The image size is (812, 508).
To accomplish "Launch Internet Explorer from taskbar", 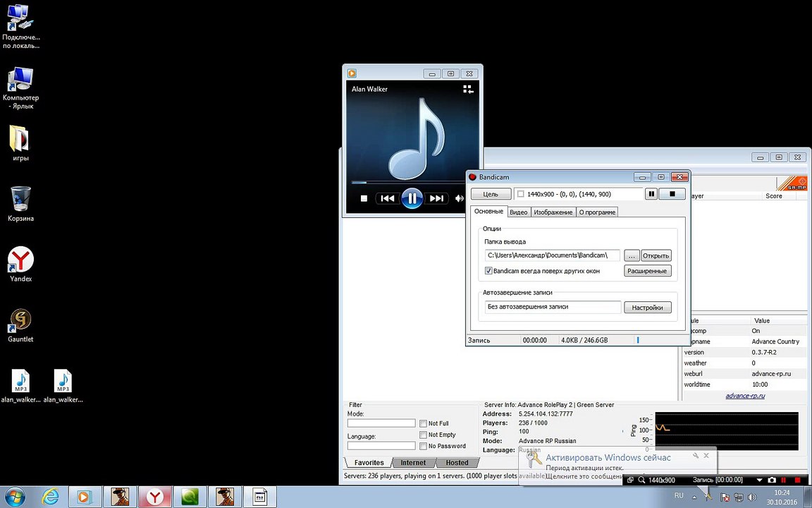I will [50, 497].
